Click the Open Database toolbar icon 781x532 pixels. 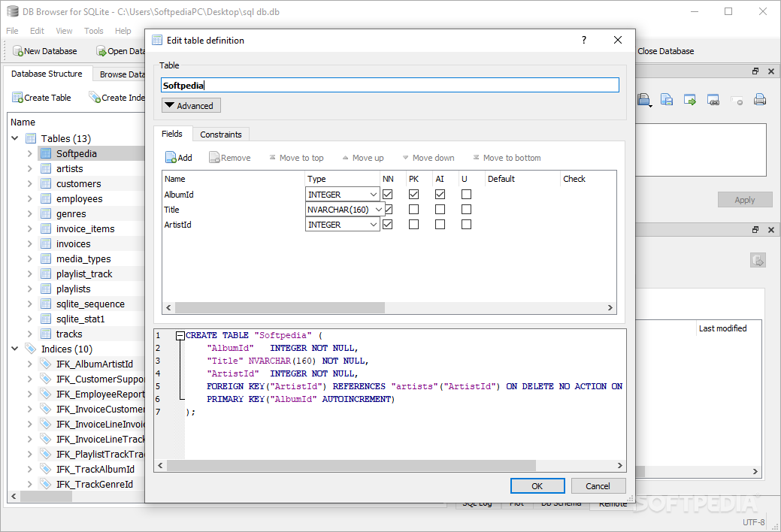pos(101,51)
